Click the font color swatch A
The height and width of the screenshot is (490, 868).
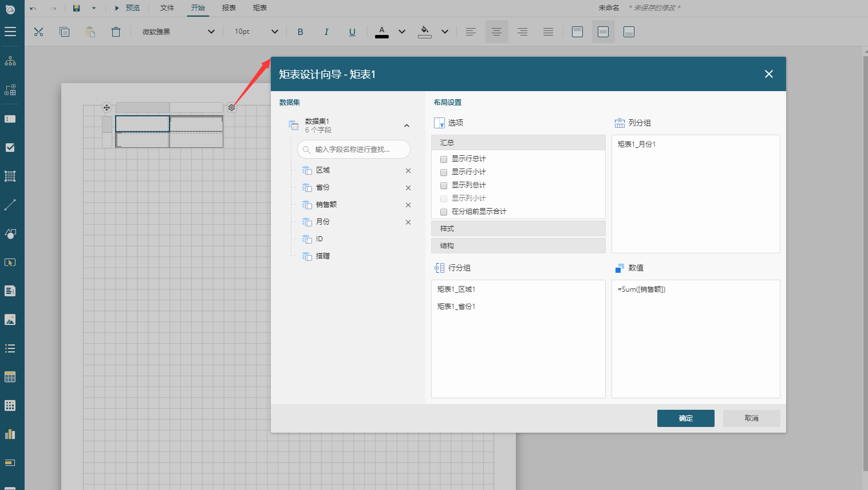[x=382, y=32]
